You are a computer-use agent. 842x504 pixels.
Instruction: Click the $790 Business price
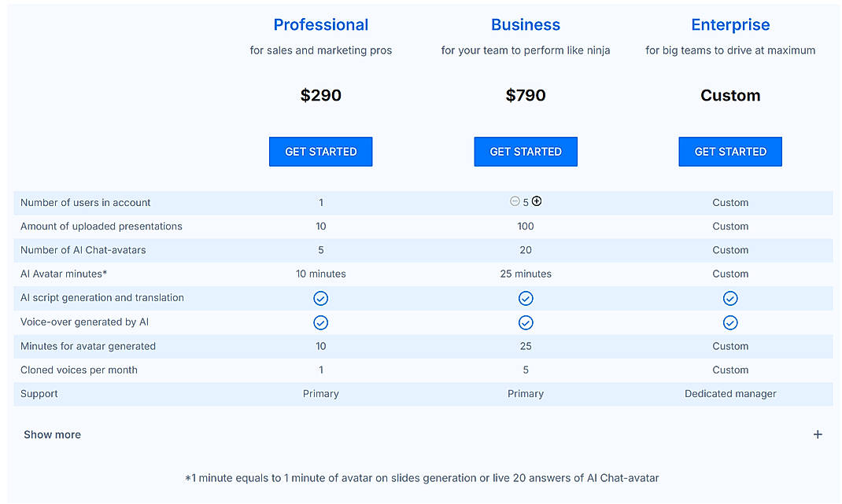[x=525, y=95]
